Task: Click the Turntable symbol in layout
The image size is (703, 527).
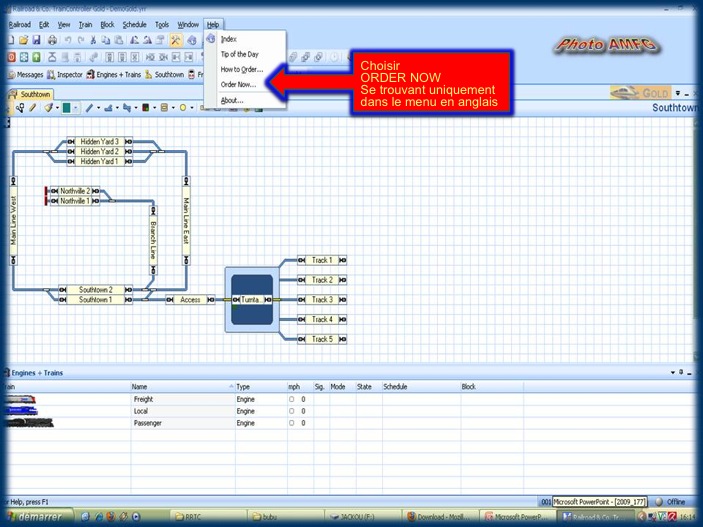Action: click(252, 300)
